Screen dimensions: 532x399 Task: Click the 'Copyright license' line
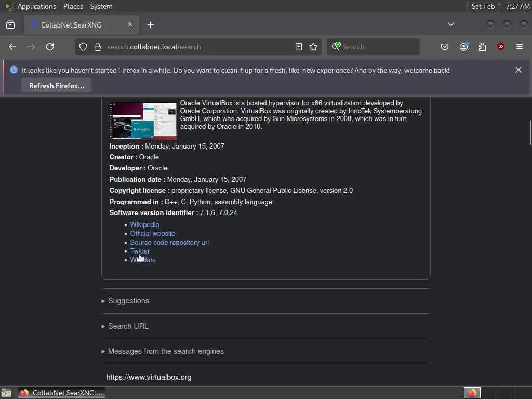(231, 190)
